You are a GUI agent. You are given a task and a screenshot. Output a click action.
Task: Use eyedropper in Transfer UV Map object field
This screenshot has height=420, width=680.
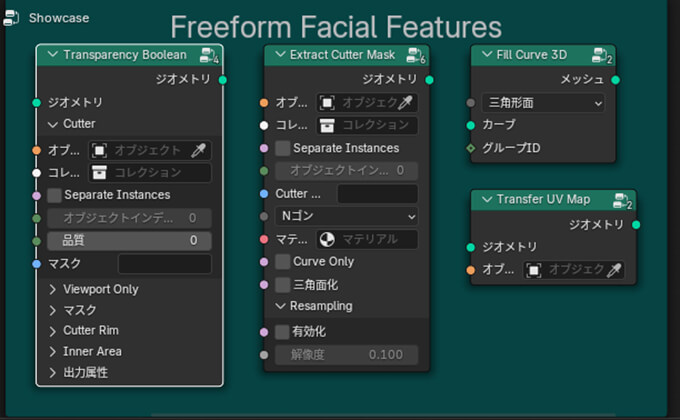(614, 270)
